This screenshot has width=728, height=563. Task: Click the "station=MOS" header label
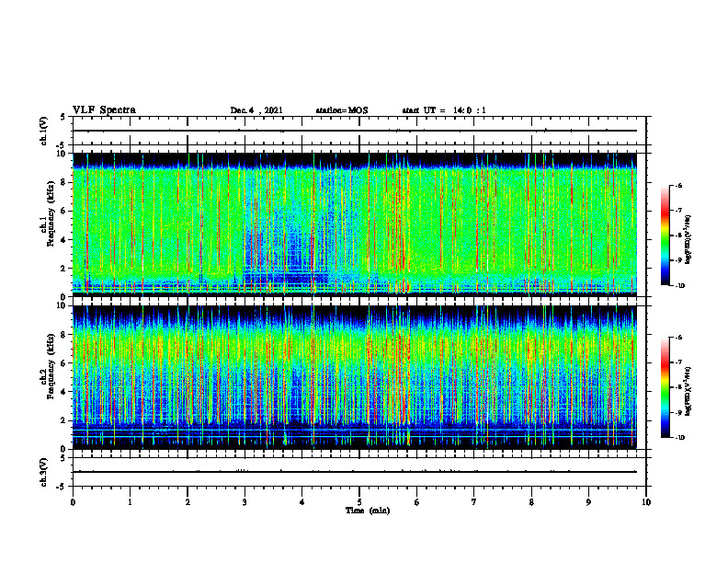click(x=342, y=110)
